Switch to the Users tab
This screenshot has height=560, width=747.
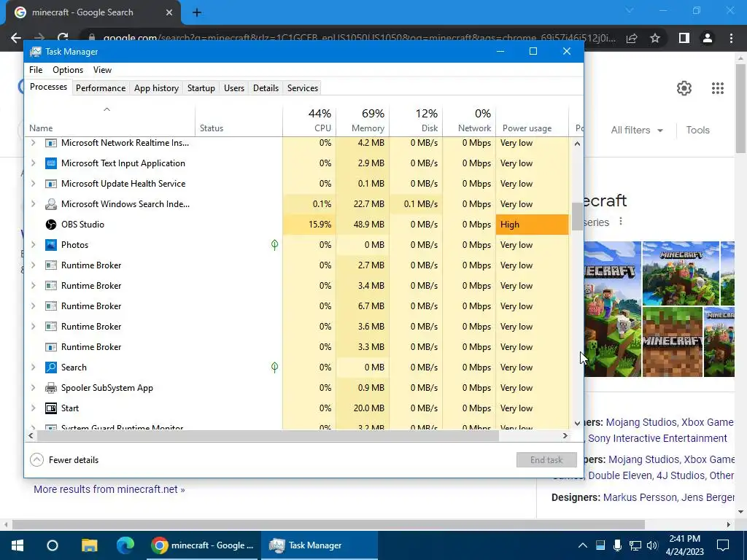(234, 88)
